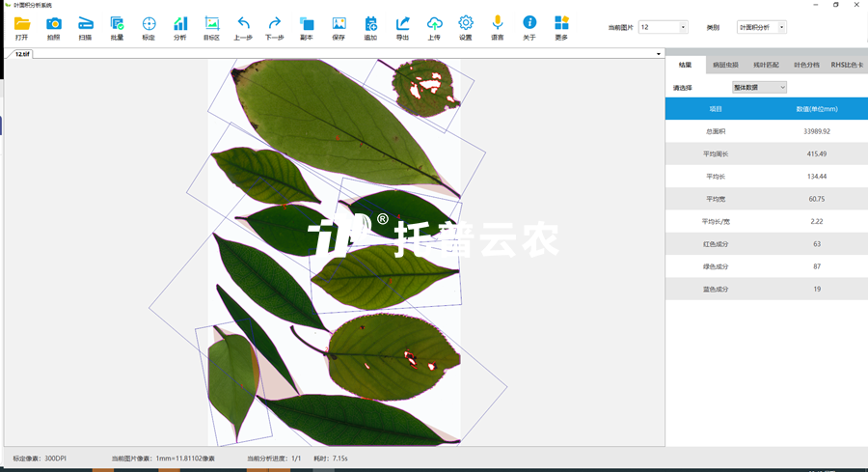868x472 pixels.
Task: Run 分析 analysis from the toolbar
Action: coord(180,26)
